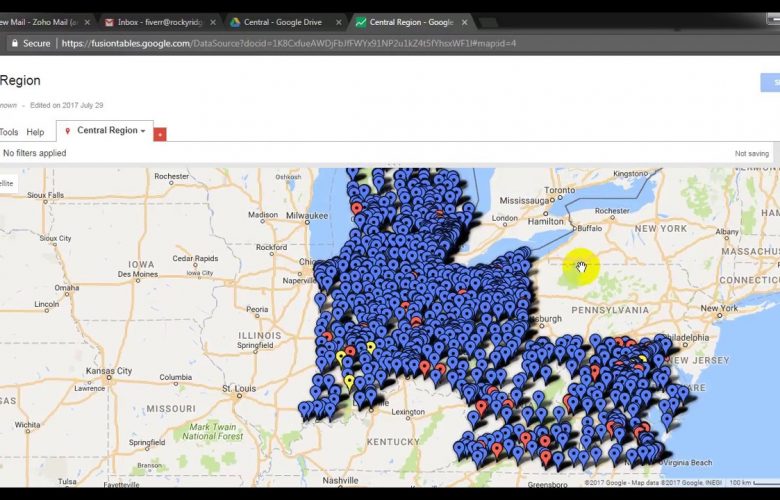Focus the fusiontables URL address bar
The image size is (780, 500).
[x=289, y=43]
